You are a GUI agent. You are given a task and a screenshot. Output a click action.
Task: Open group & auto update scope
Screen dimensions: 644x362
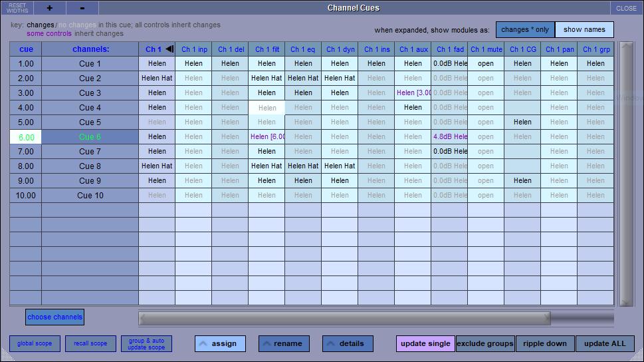146,343
